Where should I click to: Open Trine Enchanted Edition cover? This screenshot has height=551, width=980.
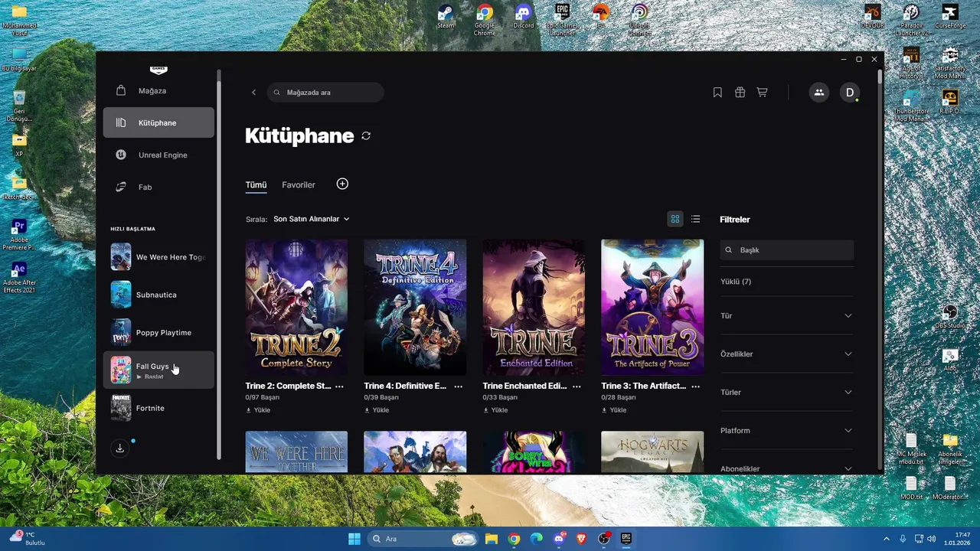(x=534, y=307)
